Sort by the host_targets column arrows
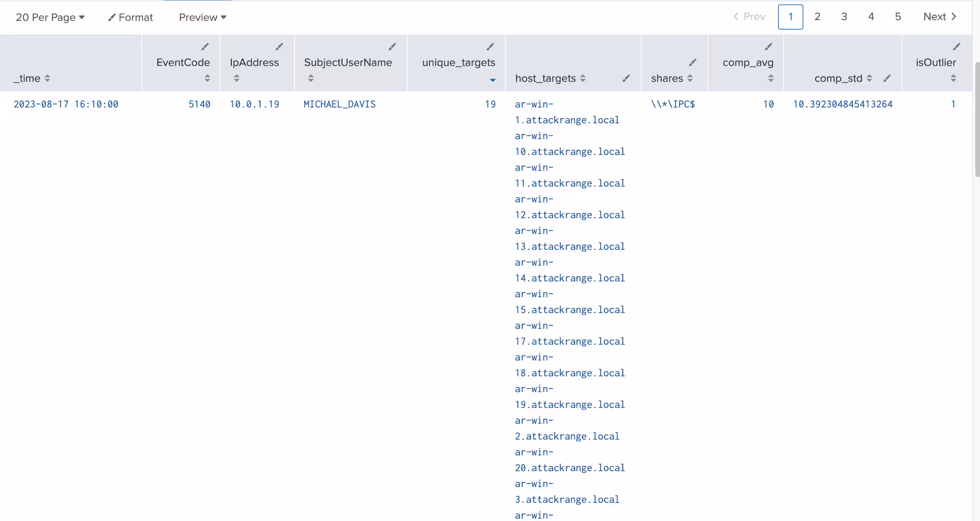Image resolution: width=980 pixels, height=521 pixels. 582,78
